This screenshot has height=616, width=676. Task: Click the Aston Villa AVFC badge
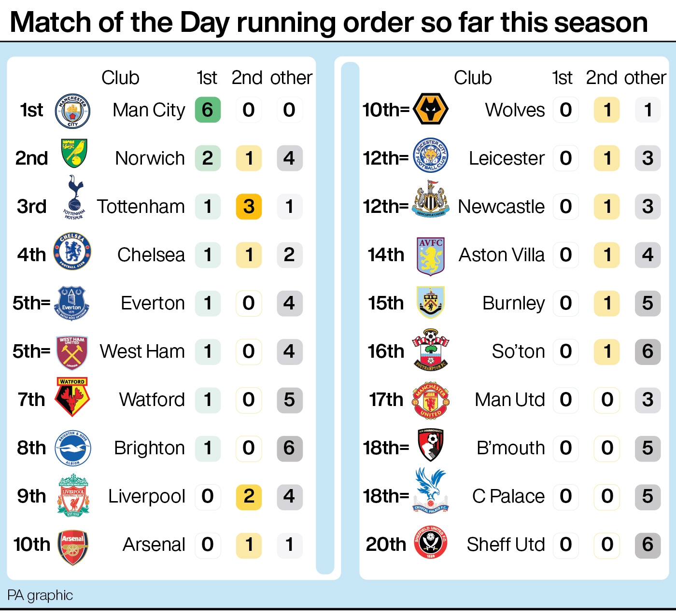coord(431,256)
